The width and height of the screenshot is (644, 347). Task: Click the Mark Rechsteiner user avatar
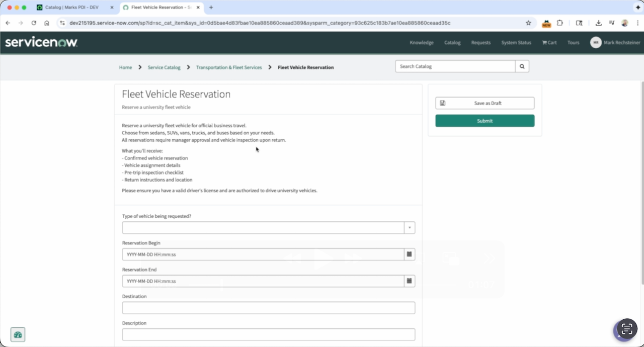[x=596, y=43]
